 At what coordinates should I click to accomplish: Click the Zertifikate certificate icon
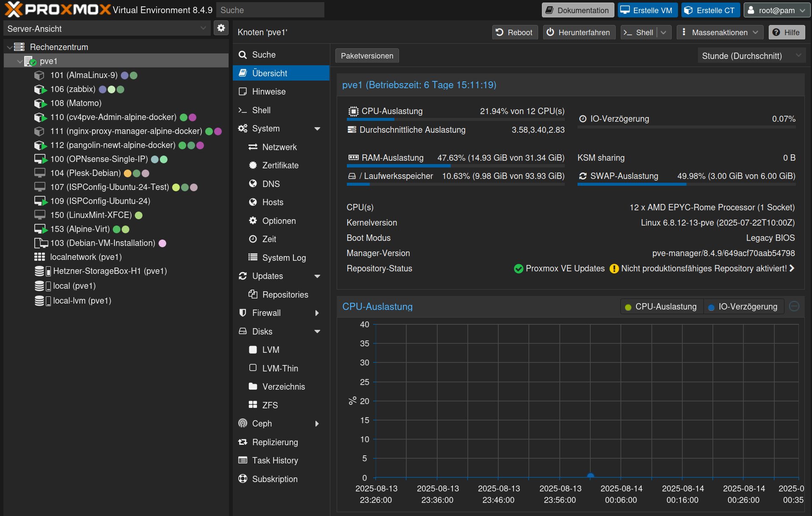pyautogui.click(x=253, y=165)
